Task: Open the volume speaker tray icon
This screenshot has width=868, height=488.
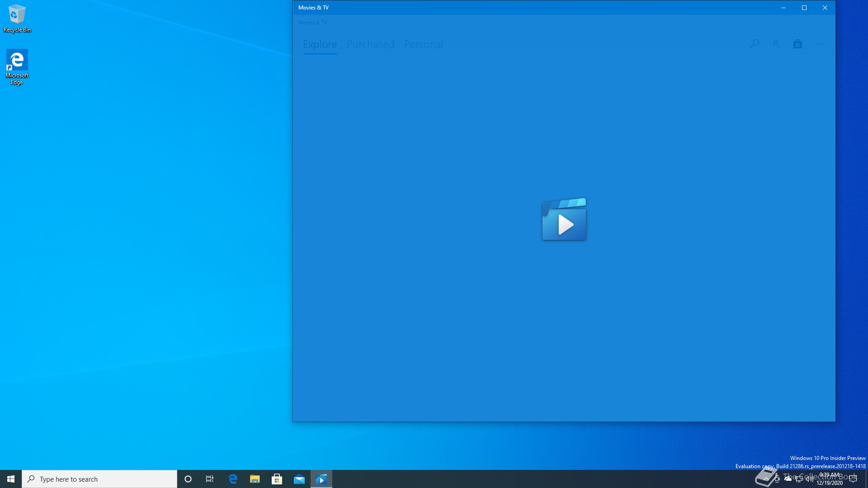Action: [x=810, y=479]
